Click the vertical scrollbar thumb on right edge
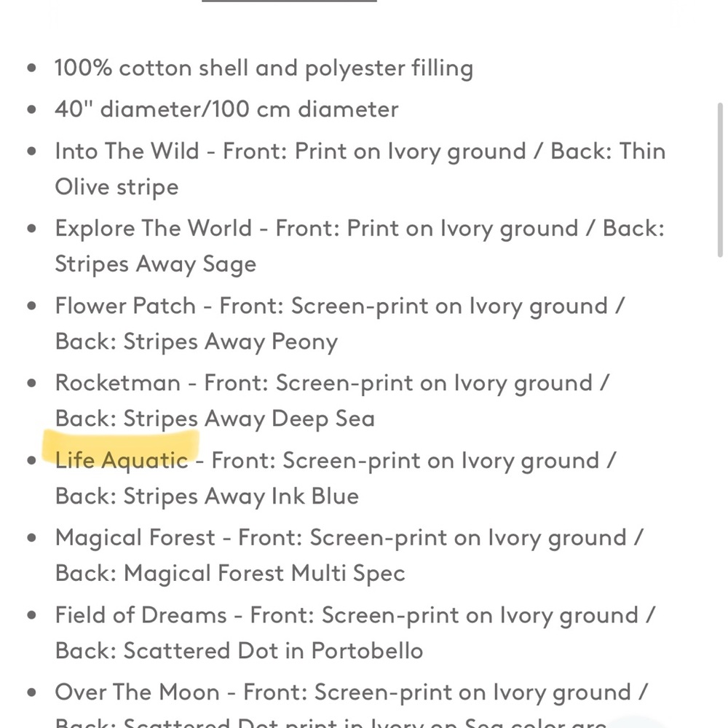Image resolution: width=728 pixels, height=728 pixels. [720, 180]
